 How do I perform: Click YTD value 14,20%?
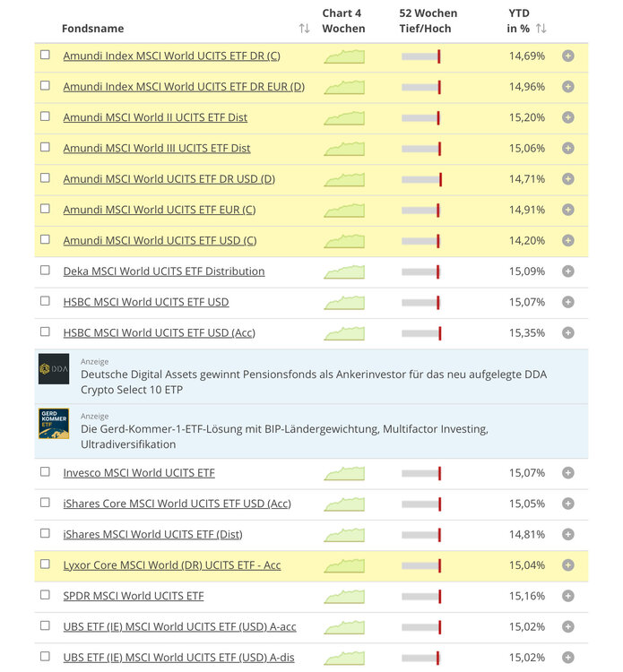(527, 241)
